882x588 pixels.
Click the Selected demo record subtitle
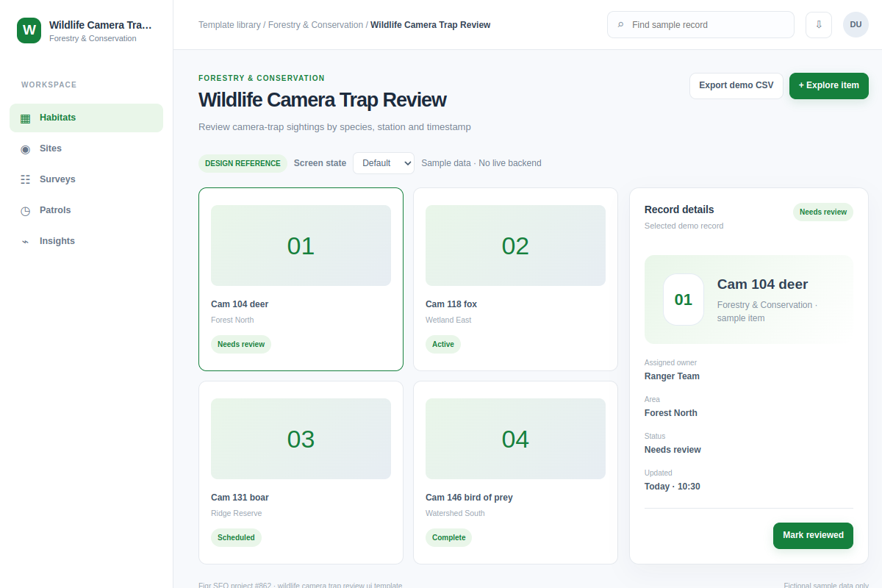684,226
